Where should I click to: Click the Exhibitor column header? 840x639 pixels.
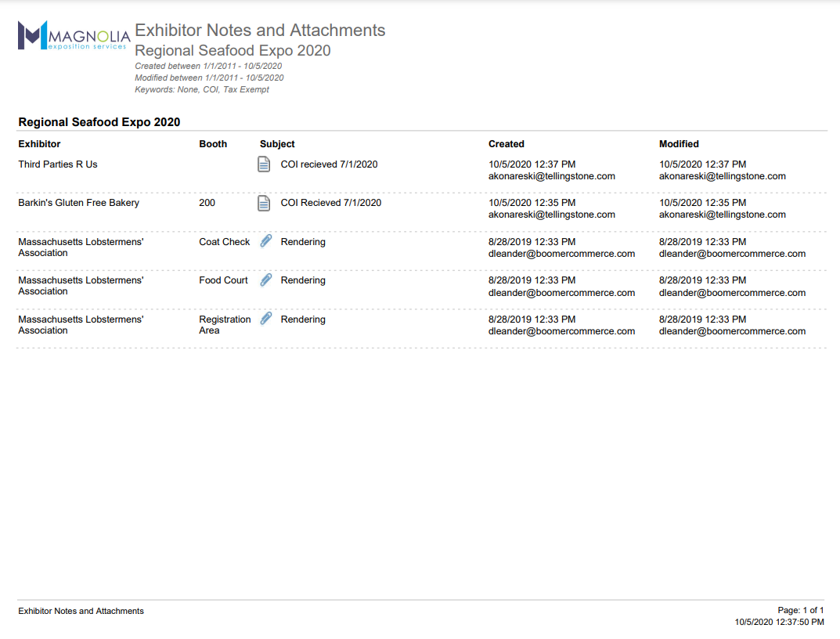(x=39, y=144)
